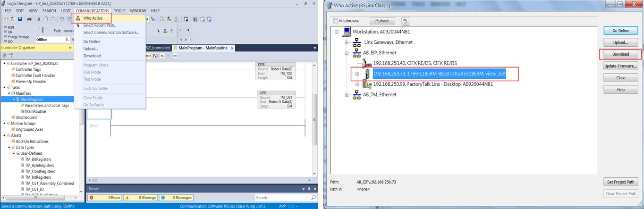Collapse the Data Types folder
This screenshot has height=209, width=644.
(9, 147)
